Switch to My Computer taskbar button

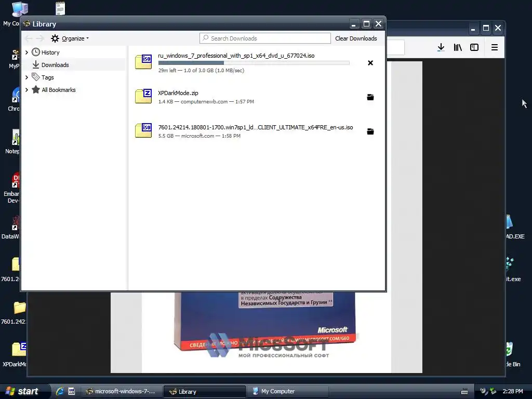coord(288,392)
